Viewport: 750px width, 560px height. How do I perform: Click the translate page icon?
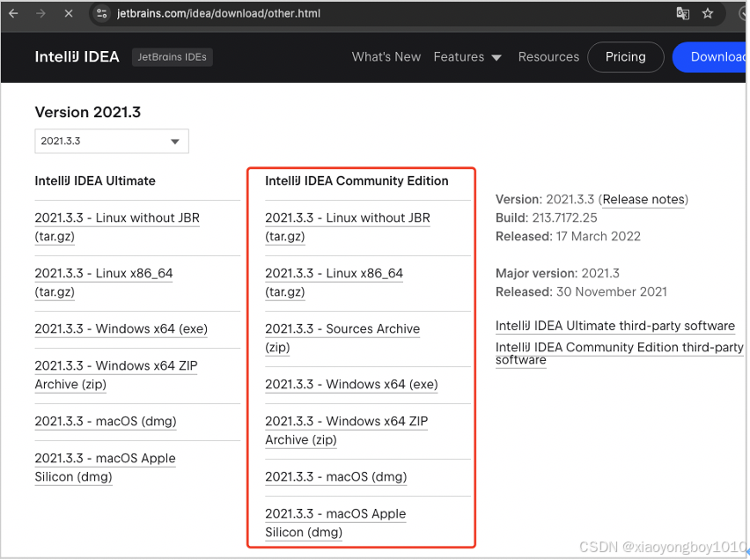[682, 13]
